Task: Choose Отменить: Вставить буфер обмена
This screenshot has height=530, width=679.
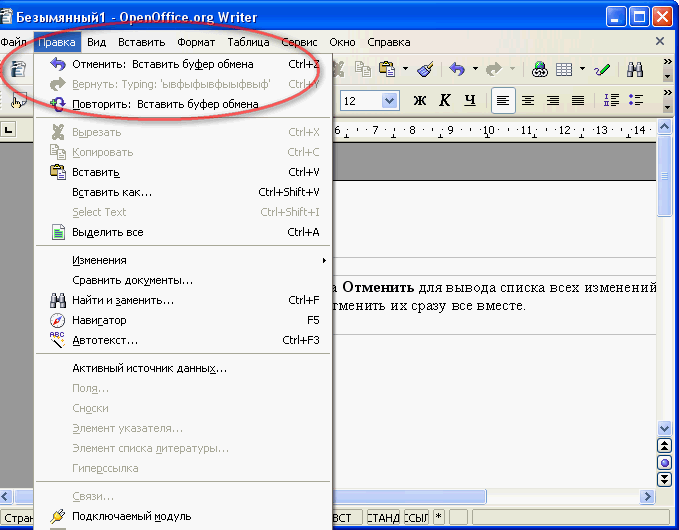Action: 184,64
